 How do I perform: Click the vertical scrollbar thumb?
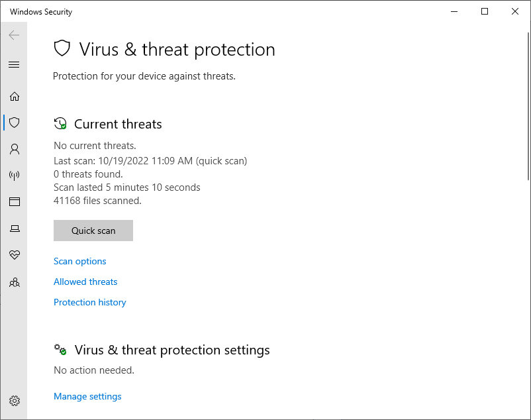(x=527, y=106)
